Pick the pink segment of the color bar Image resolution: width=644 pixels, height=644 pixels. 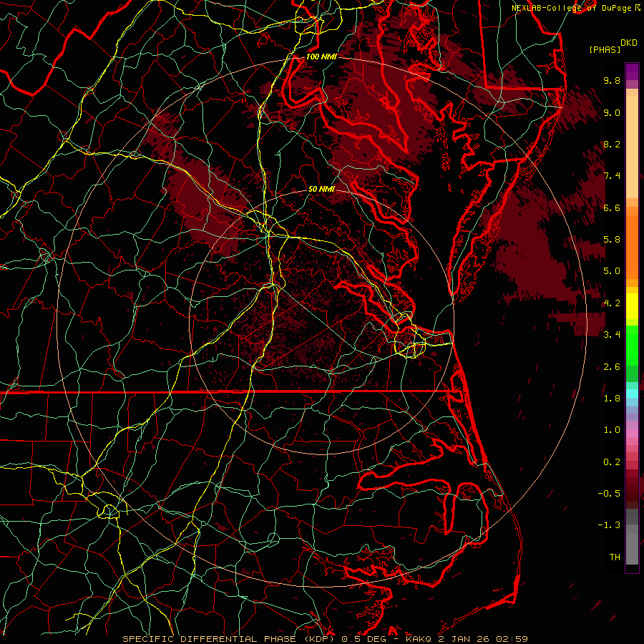pos(632,434)
